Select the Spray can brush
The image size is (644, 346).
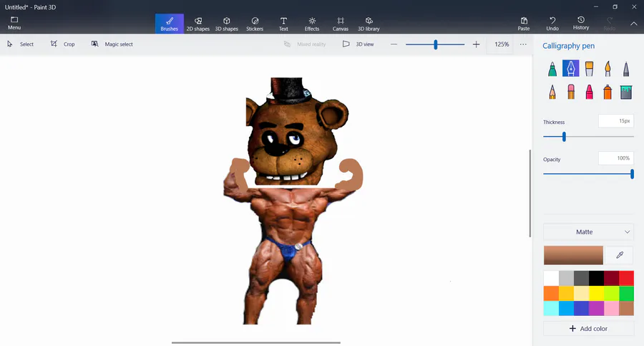coord(608,92)
